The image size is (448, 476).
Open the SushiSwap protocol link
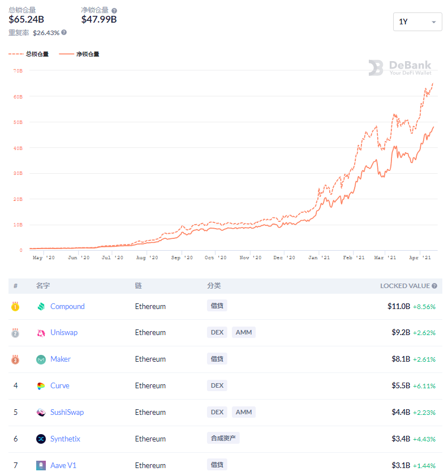[67, 412]
